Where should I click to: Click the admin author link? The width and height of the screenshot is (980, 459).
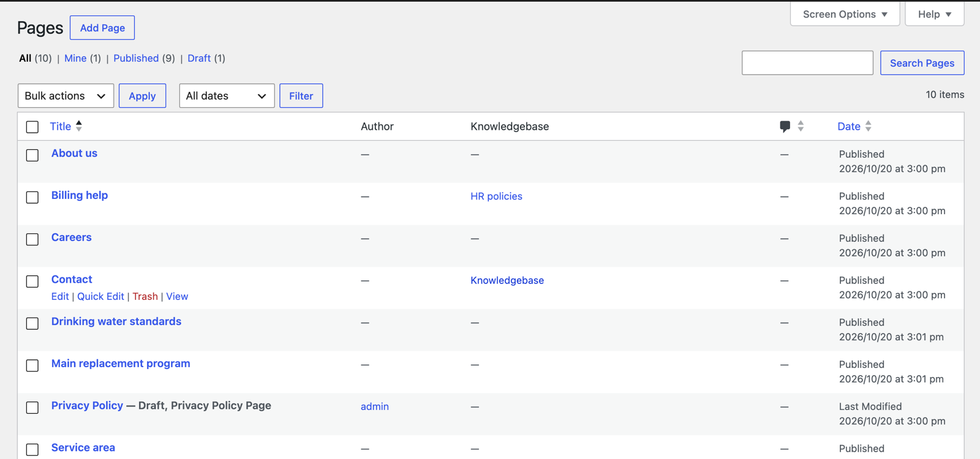375,406
